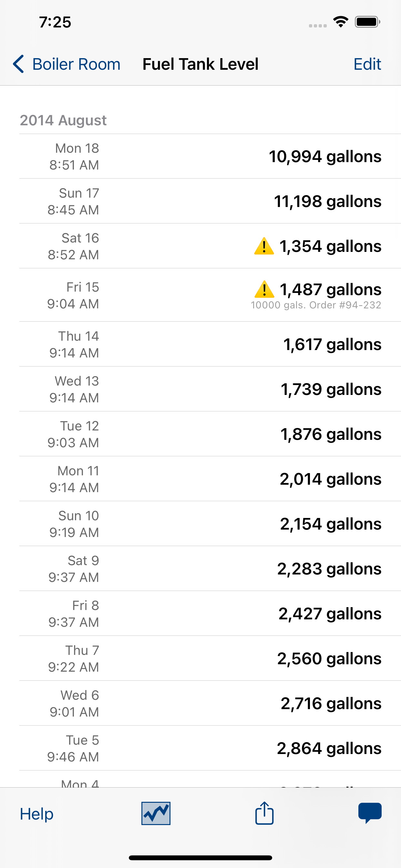This screenshot has width=401, height=868.
Task: Tap the Edit button
Action: pyautogui.click(x=367, y=64)
